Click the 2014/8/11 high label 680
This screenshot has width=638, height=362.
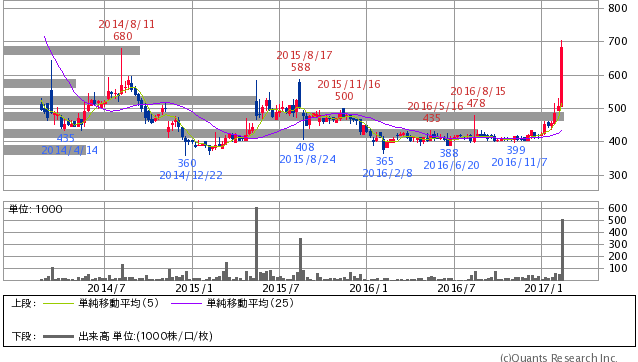coord(122,36)
